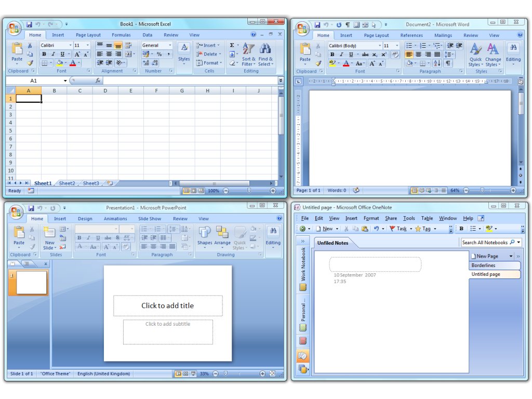532x399 pixels.
Task: Click Excel's Format Painter brush icon
Action: point(30,63)
